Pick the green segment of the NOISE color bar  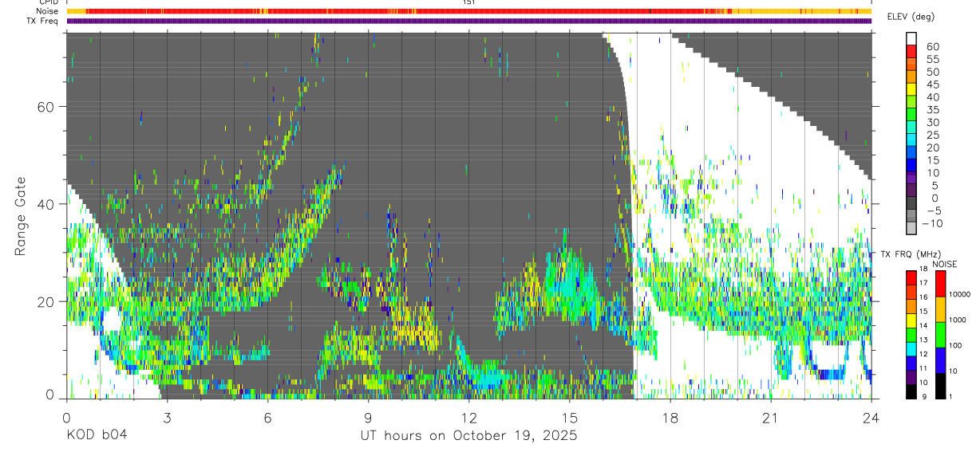click(940, 335)
